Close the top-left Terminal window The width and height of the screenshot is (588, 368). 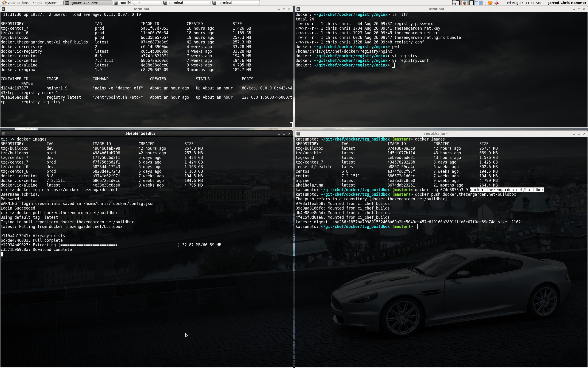tap(289, 9)
